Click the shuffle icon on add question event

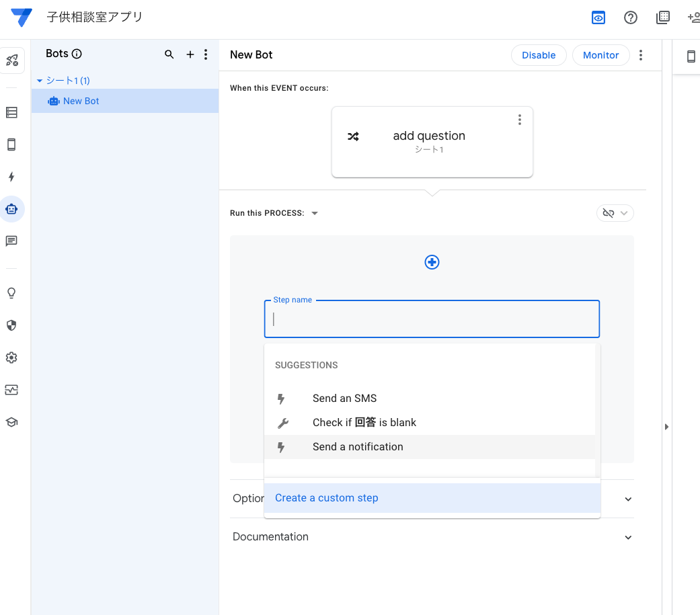pos(353,136)
